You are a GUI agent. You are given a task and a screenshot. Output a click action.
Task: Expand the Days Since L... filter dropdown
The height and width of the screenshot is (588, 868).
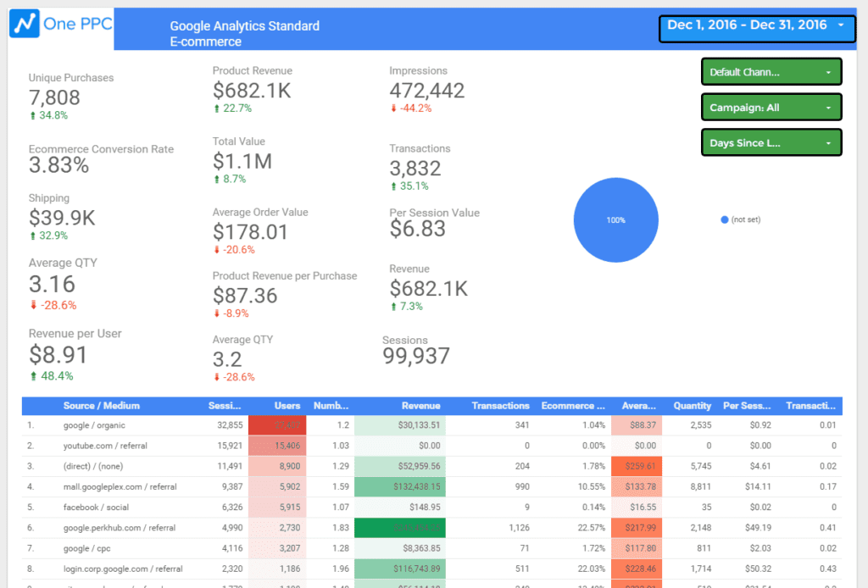point(771,143)
